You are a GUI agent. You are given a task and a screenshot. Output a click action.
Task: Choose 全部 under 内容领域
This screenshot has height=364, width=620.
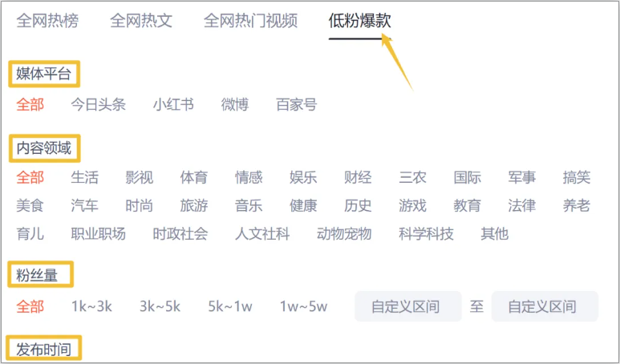tap(30, 177)
